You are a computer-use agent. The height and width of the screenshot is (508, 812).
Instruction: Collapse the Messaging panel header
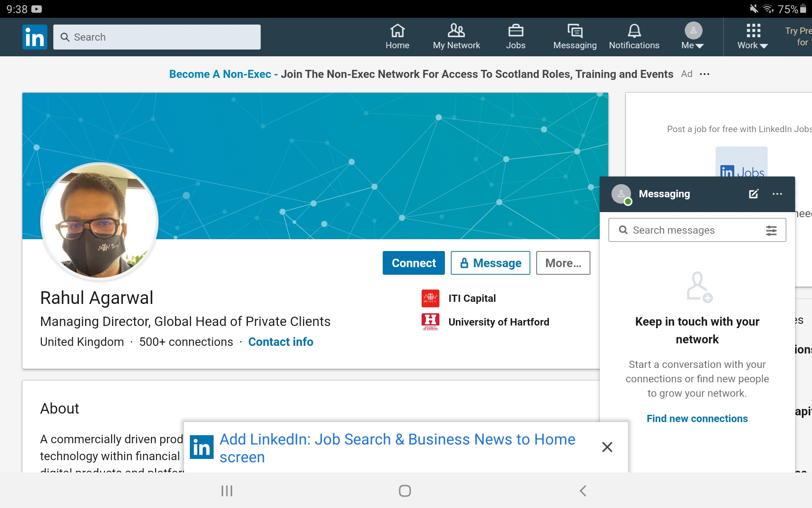point(697,194)
